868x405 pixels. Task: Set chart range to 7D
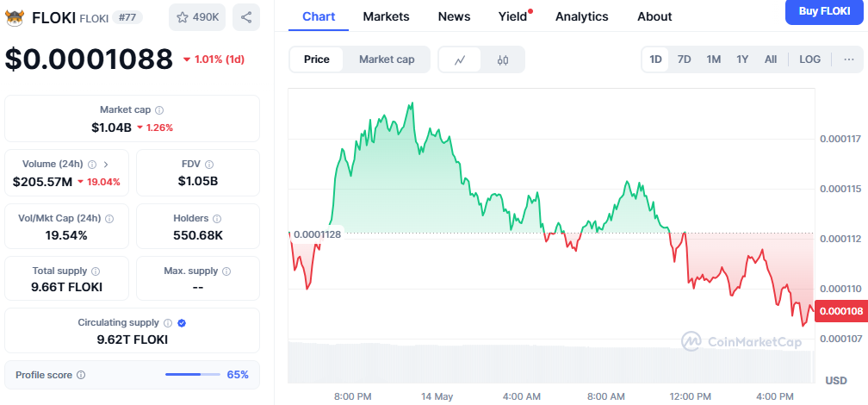coord(685,59)
